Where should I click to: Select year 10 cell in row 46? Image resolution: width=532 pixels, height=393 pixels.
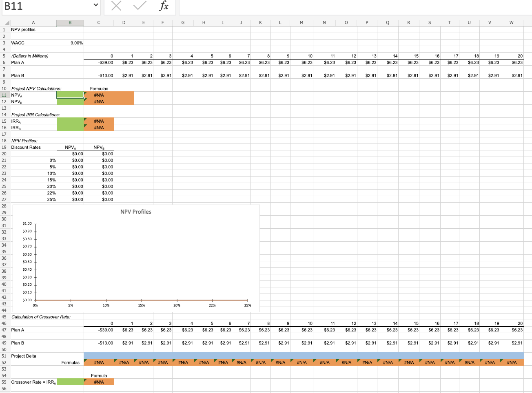tap(301, 323)
